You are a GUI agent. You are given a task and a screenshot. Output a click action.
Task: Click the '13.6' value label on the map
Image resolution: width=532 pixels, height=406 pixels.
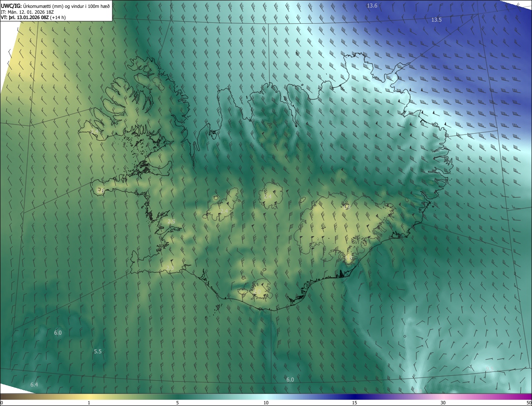[x=372, y=6]
